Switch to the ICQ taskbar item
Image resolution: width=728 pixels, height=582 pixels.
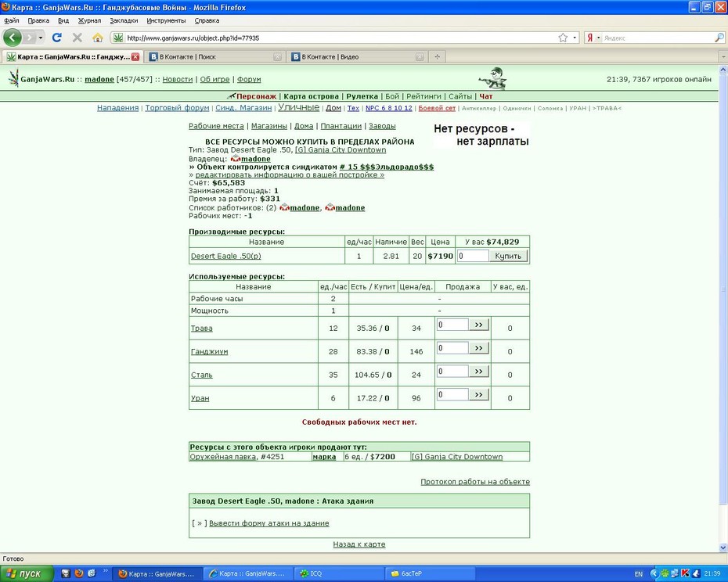coord(339,573)
